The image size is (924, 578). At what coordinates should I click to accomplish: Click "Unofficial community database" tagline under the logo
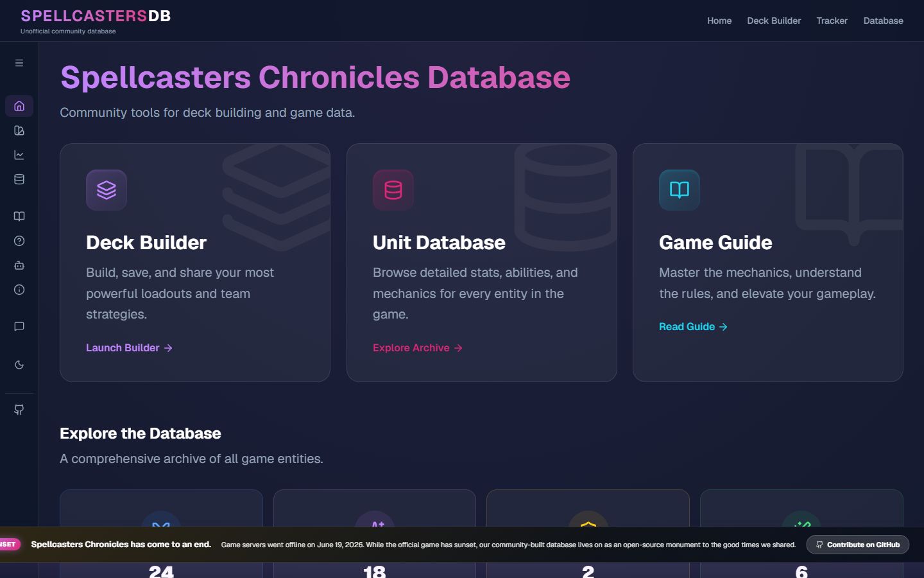coord(68,31)
